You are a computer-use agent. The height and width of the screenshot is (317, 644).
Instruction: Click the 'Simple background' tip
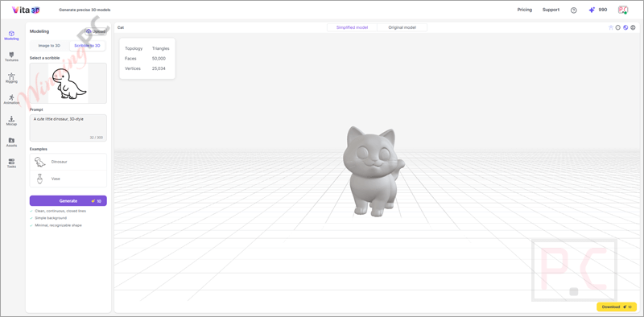click(51, 218)
